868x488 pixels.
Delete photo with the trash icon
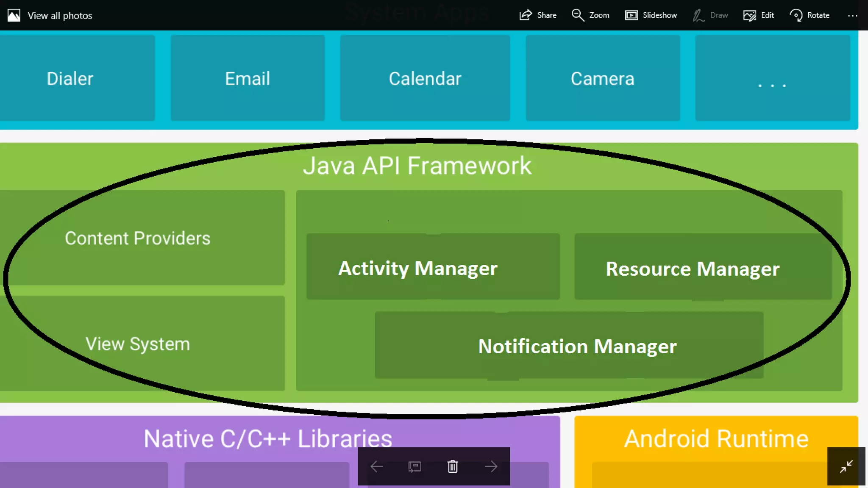click(453, 466)
